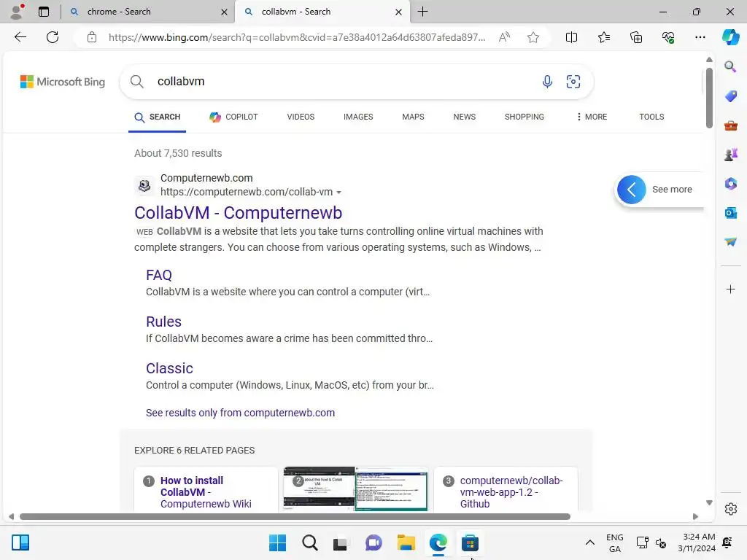747x560 pixels.
Task: Open Microsoft Store from taskbar
Action: [x=470, y=542]
